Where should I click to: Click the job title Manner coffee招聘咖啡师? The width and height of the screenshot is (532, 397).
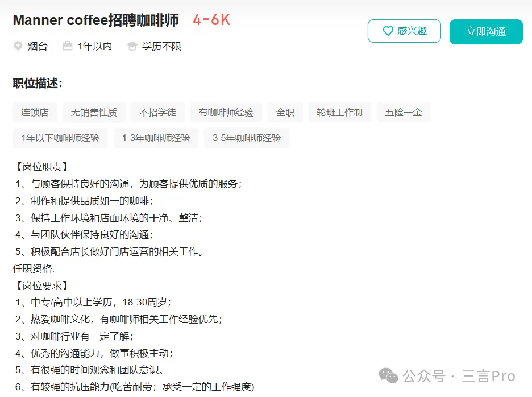(95, 20)
